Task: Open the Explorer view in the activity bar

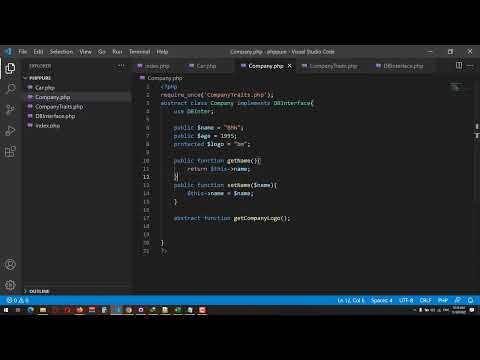Action: tap(10, 68)
